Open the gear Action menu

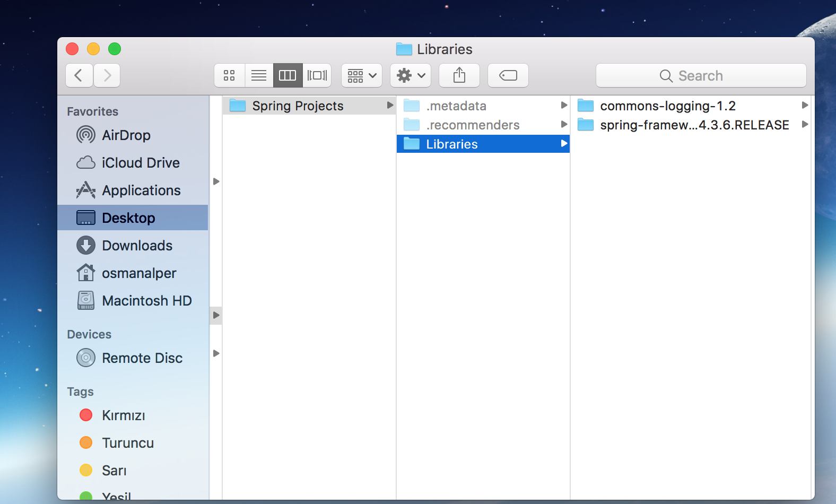pyautogui.click(x=411, y=75)
